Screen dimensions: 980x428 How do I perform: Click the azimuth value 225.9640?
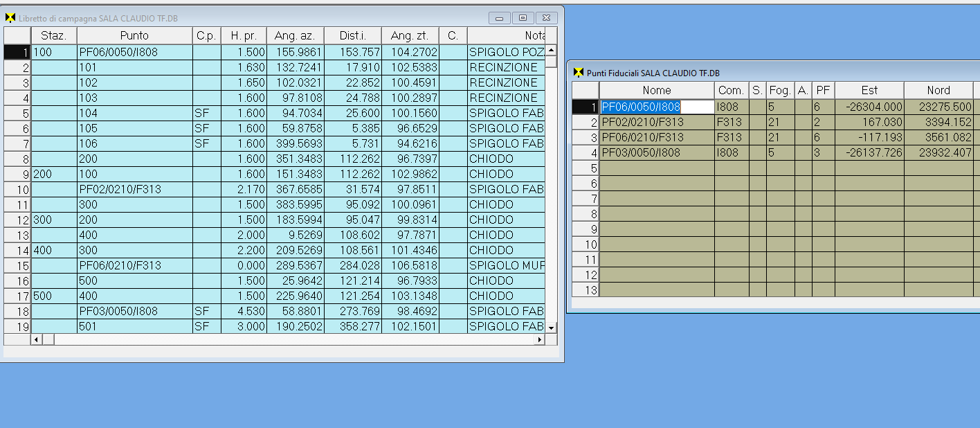pos(295,296)
